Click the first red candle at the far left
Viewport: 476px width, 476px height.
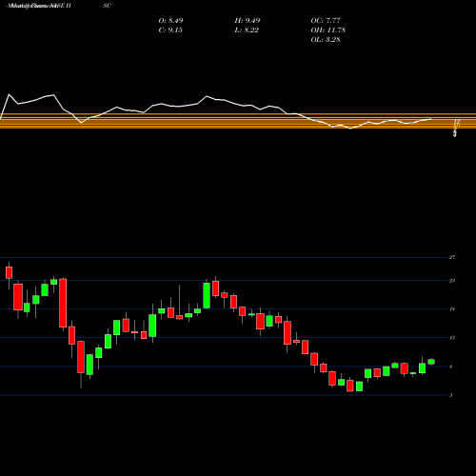(x=9, y=273)
